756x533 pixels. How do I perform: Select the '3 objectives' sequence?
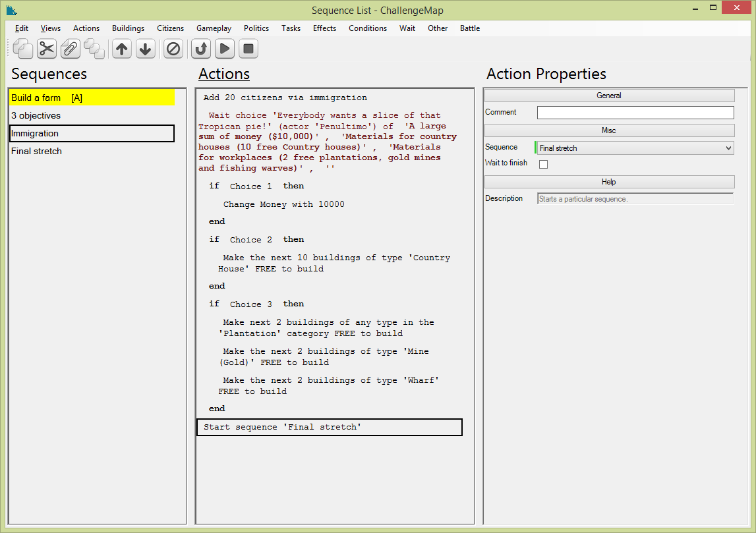92,116
